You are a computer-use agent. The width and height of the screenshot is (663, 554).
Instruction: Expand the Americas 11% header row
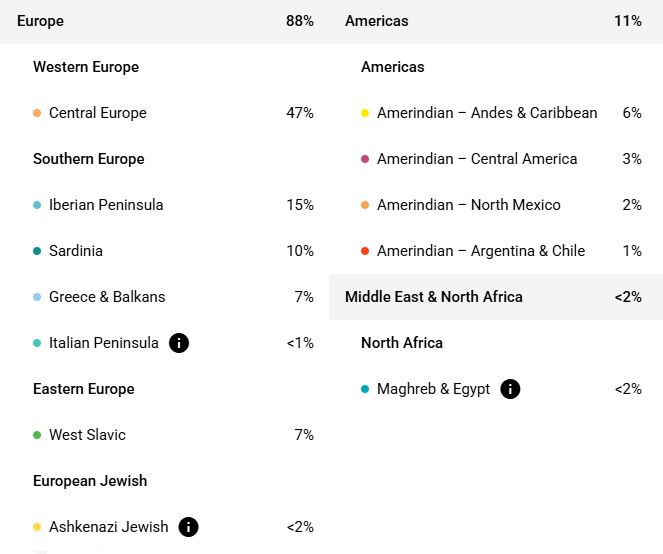(x=493, y=21)
